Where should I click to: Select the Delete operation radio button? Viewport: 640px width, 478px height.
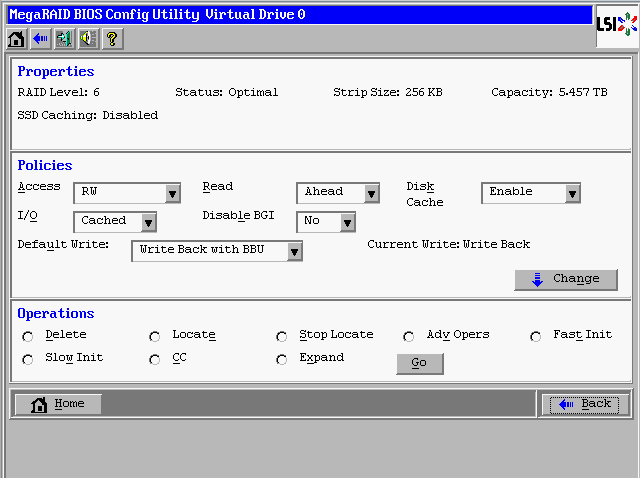pyautogui.click(x=28, y=337)
